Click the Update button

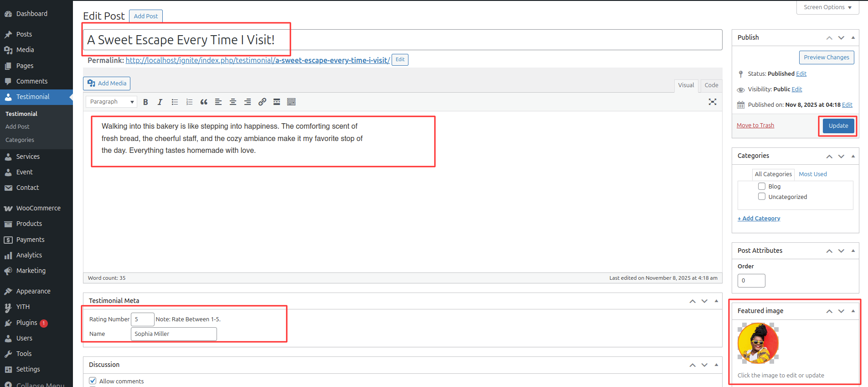838,126
